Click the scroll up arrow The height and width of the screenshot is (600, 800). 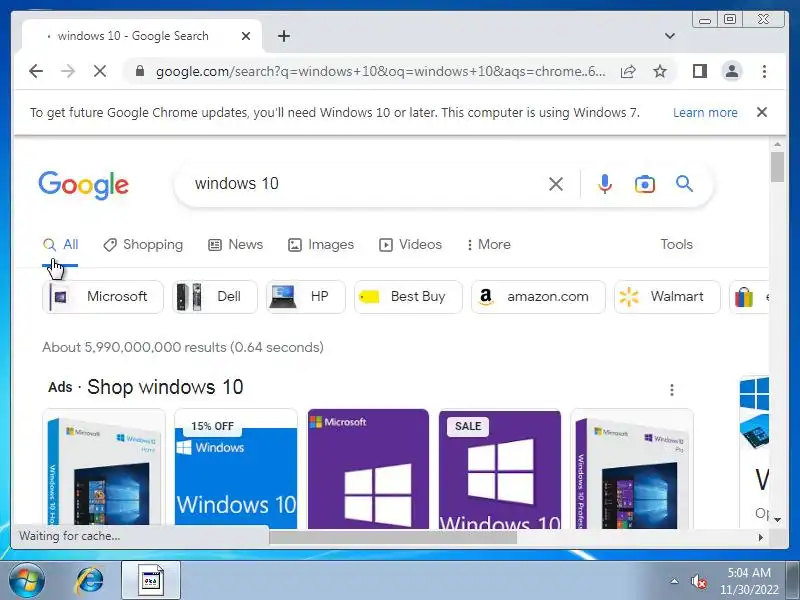[777, 145]
